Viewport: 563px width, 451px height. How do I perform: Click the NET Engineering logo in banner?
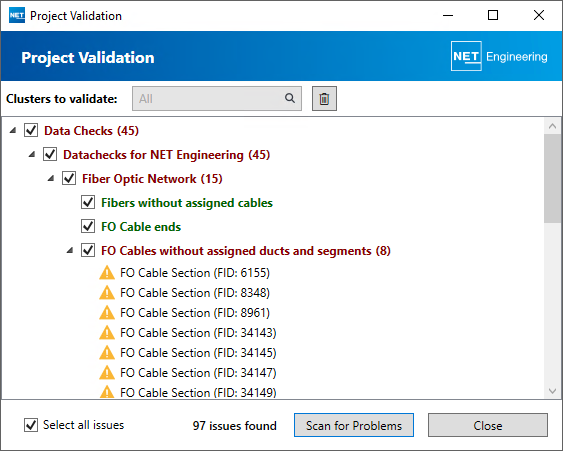499,56
